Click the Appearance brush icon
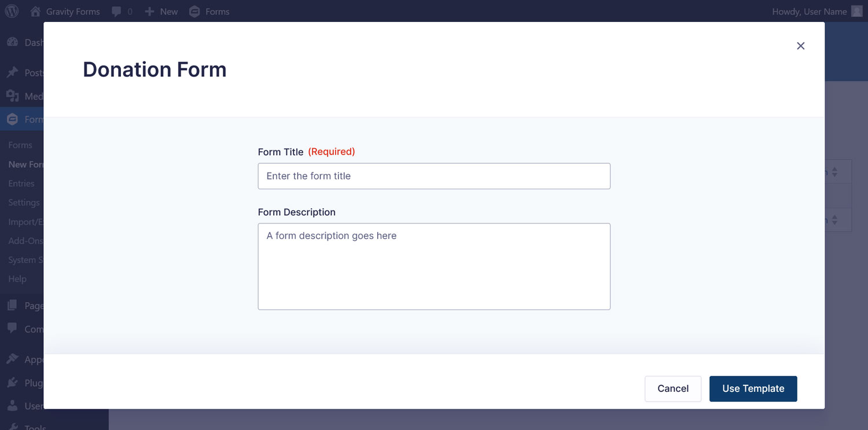The width and height of the screenshot is (868, 430). (12, 359)
